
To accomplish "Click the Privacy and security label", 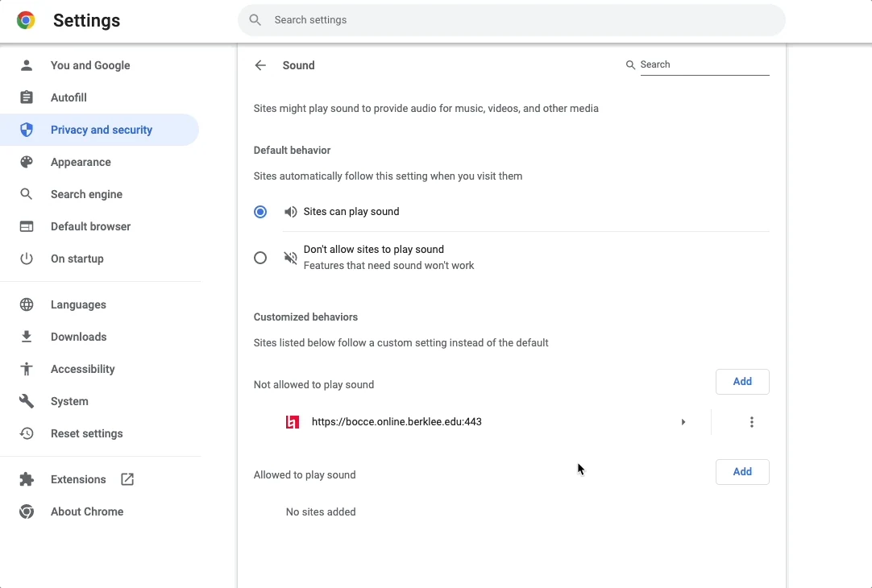I will (102, 130).
